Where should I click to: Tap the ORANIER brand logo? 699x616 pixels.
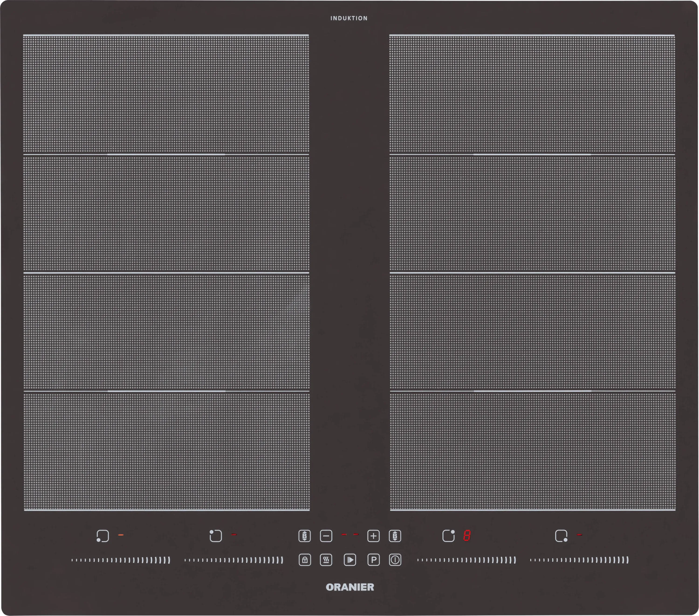click(350, 587)
